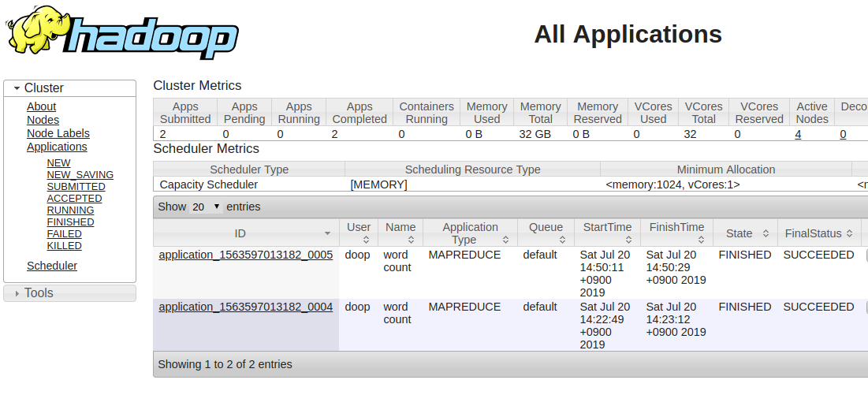Image resolution: width=868 pixels, height=406 pixels.
Task: Open the Show entries count dropdown
Action: 206,207
